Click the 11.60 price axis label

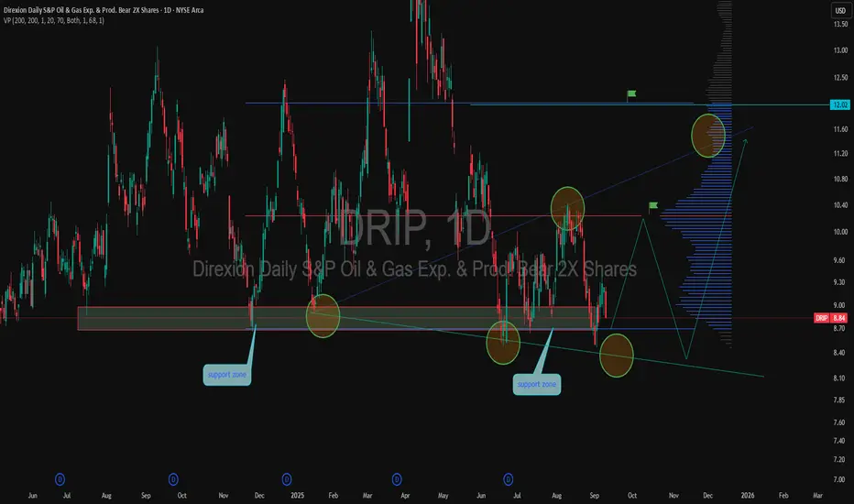(840, 130)
